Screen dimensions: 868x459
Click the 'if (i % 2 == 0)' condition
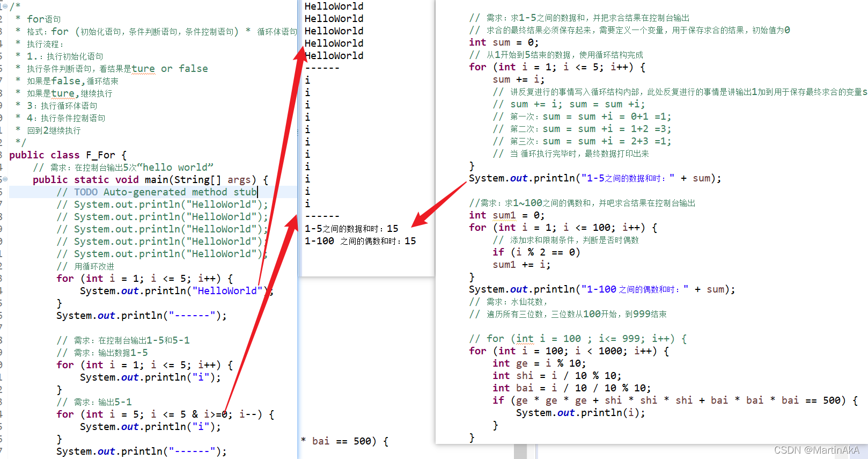pos(536,252)
